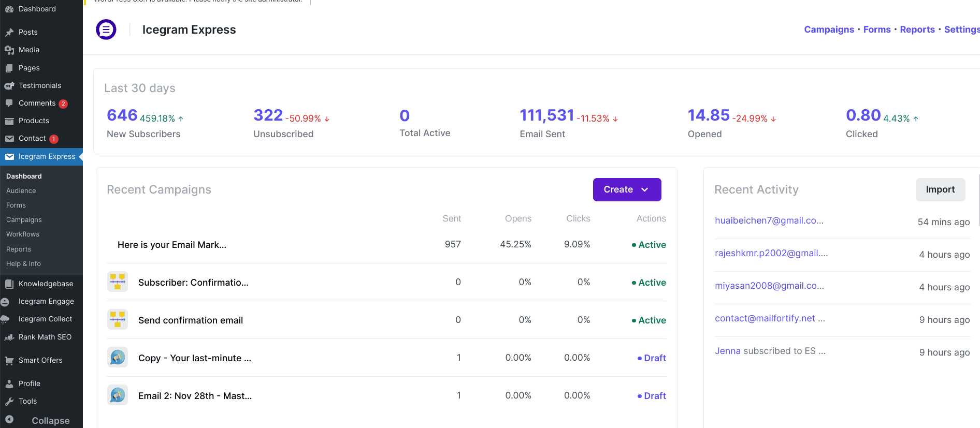Screen dimensions: 980x428
Task: Click Active status of 'Send confirmation email'
Action: pyautogui.click(x=648, y=320)
